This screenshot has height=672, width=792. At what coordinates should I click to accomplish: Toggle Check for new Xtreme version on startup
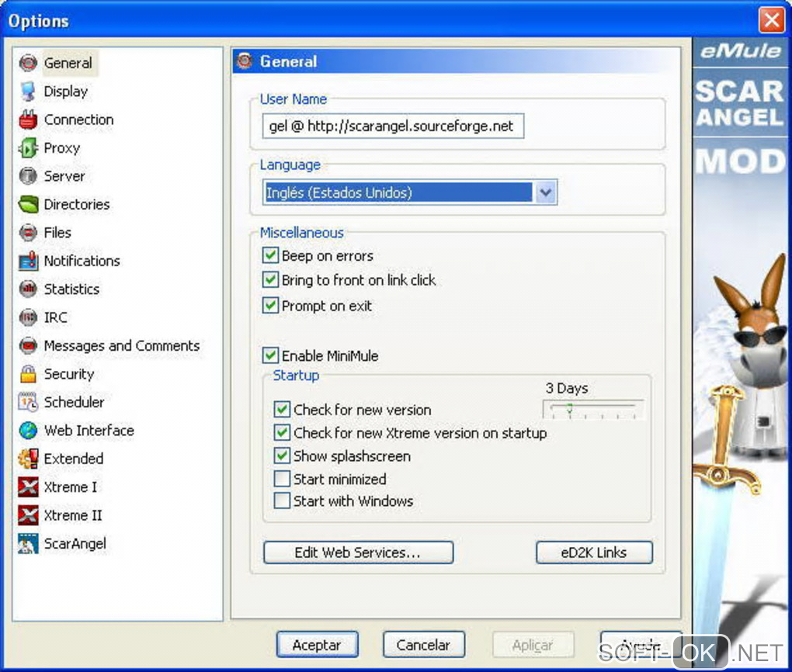[x=282, y=433]
